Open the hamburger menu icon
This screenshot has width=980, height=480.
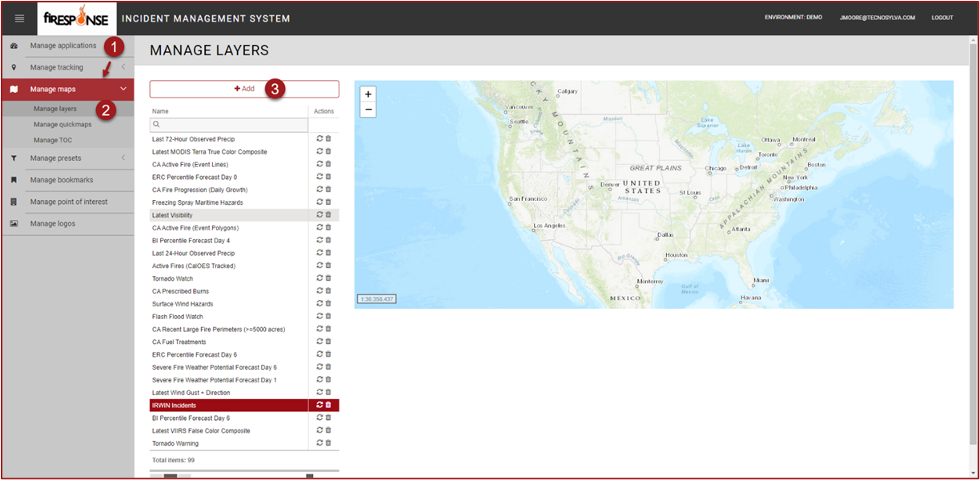pos(20,18)
